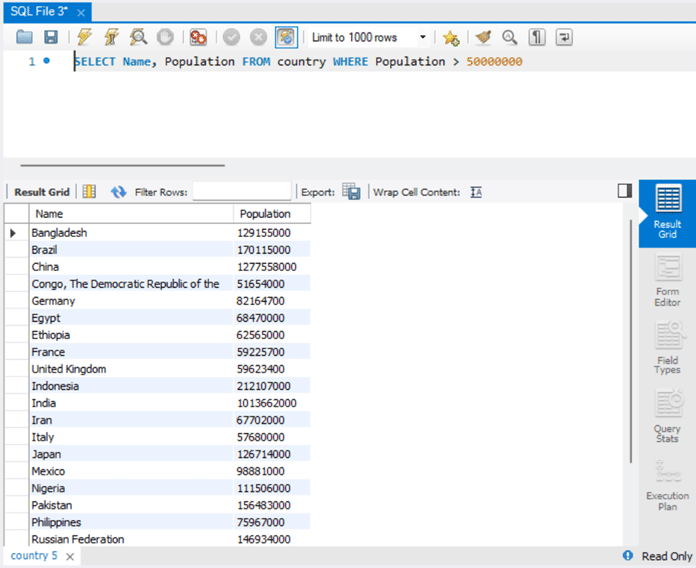Save snippet with the star icon
The height and width of the screenshot is (568, 696).
(x=451, y=38)
